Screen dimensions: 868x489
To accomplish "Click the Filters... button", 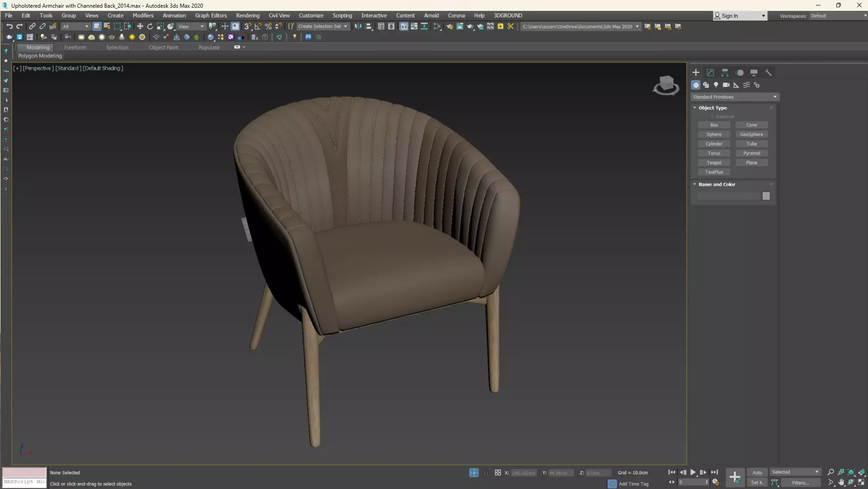I will coord(800,483).
